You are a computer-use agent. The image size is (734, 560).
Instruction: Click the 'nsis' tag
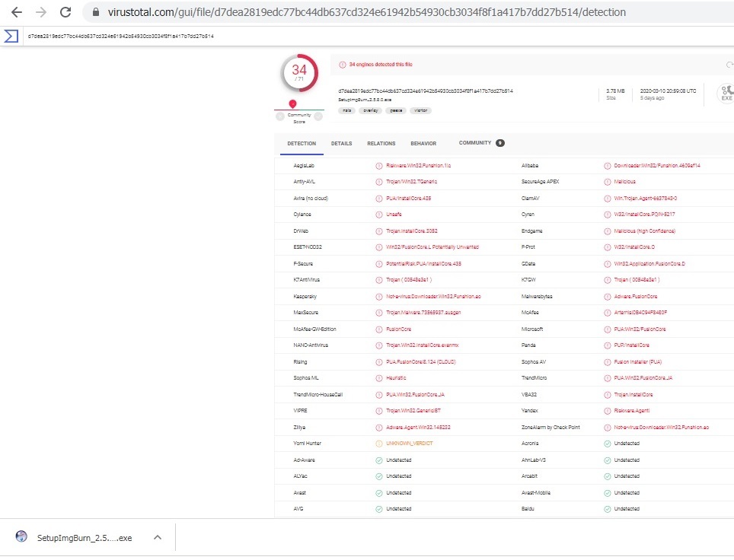[x=346, y=110]
